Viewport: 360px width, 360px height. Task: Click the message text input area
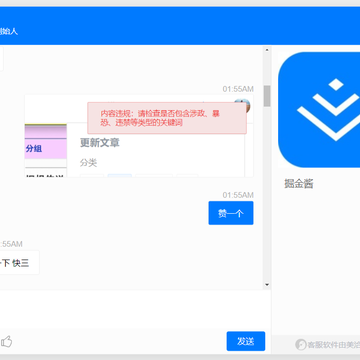(135, 309)
